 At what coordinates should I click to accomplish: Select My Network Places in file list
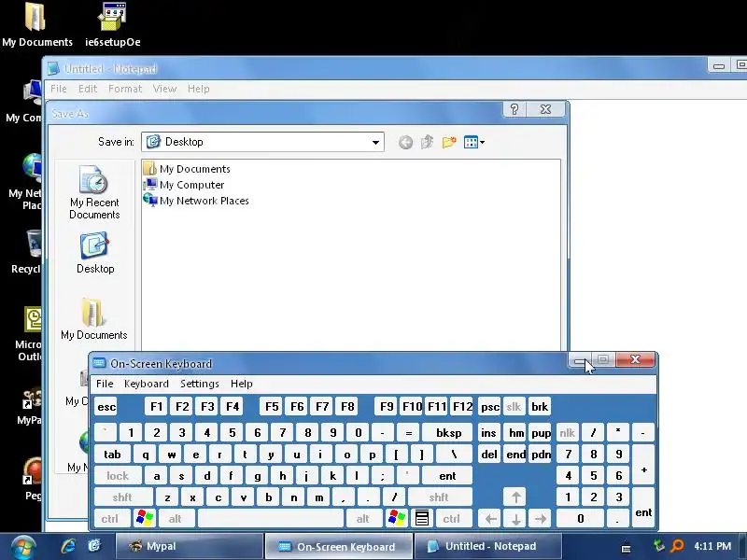click(x=196, y=201)
